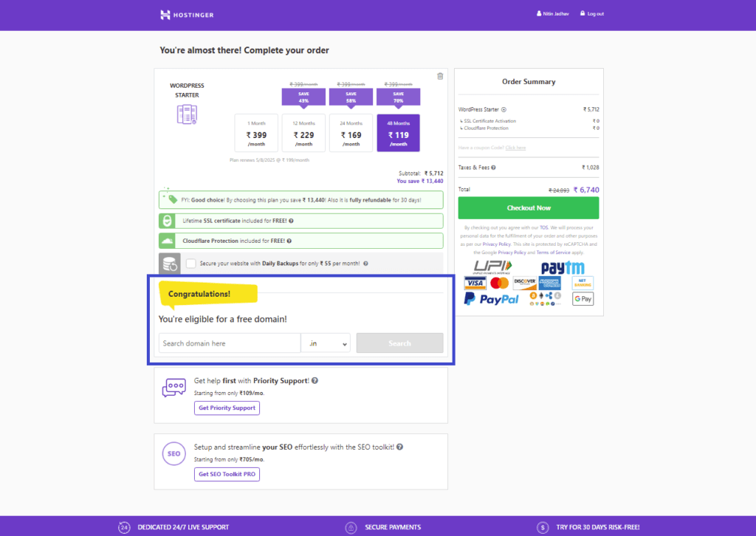The image size is (756, 536).
Task: Delete plan using trash icon
Action: coord(440,76)
